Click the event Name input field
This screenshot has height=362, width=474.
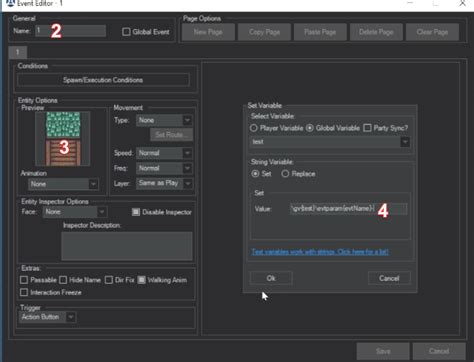[x=70, y=31]
